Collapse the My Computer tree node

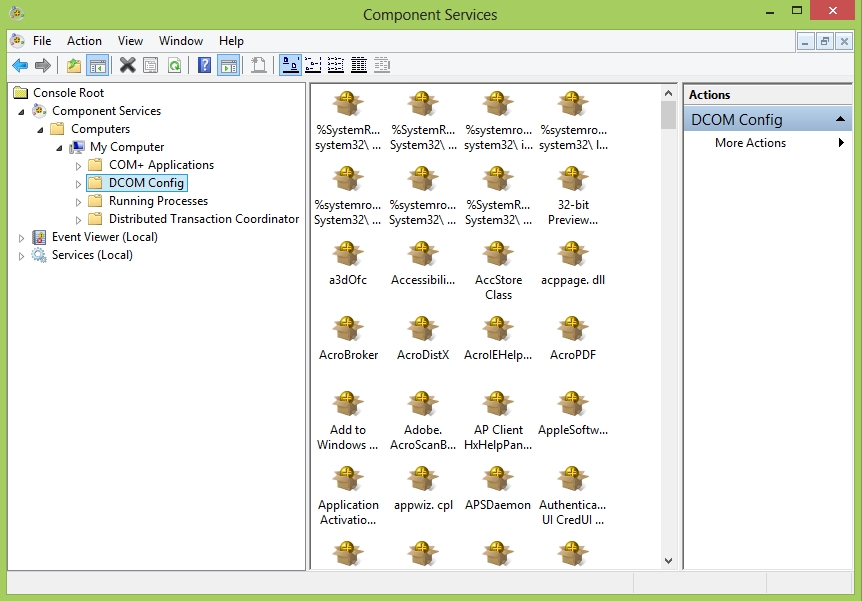(x=60, y=148)
